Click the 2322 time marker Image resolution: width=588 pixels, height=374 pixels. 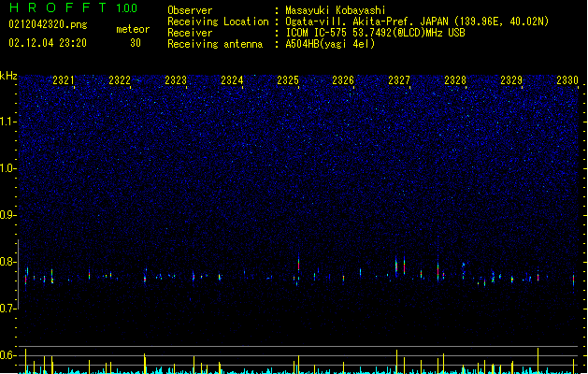pos(120,79)
